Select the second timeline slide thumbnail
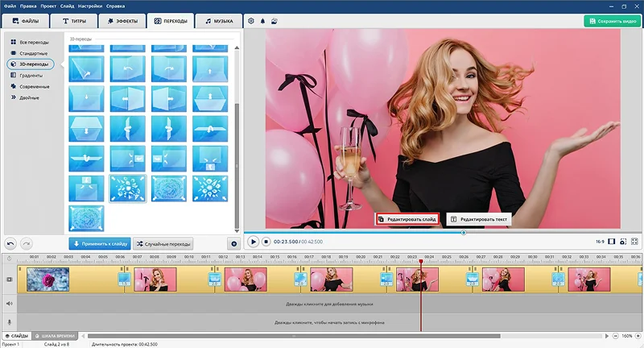Viewport: 644px width, 348px height. [x=155, y=280]
